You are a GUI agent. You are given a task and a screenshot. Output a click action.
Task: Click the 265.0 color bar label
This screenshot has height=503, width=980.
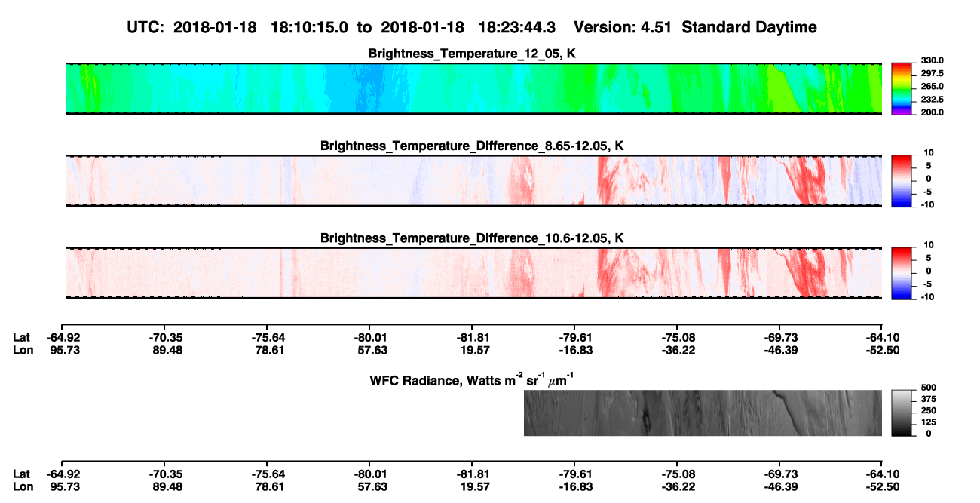(x=932, y=86)
